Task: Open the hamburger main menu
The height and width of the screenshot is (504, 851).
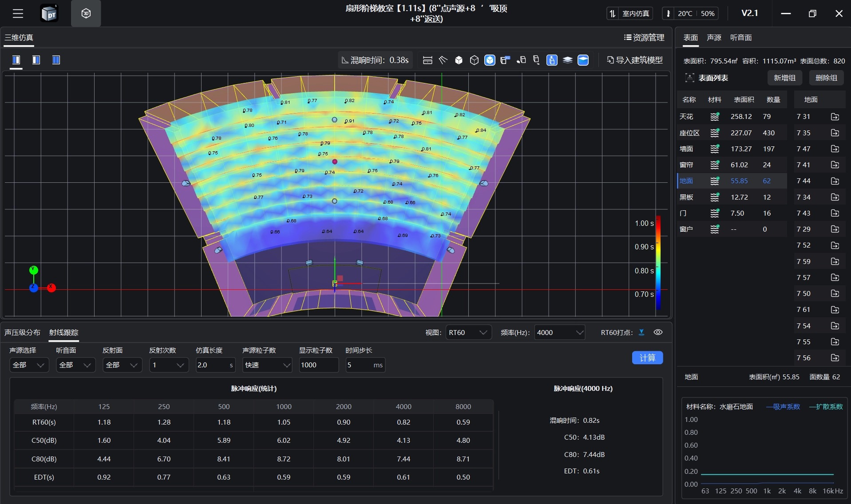Action: (18, 14)
